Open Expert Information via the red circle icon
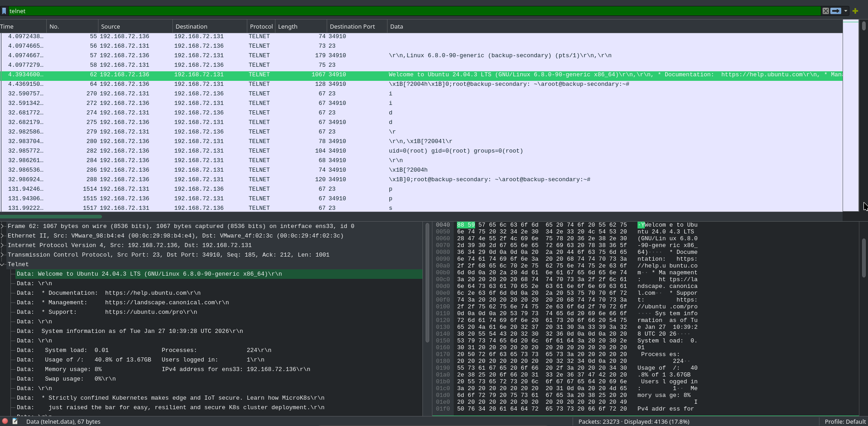 (5, 421)
